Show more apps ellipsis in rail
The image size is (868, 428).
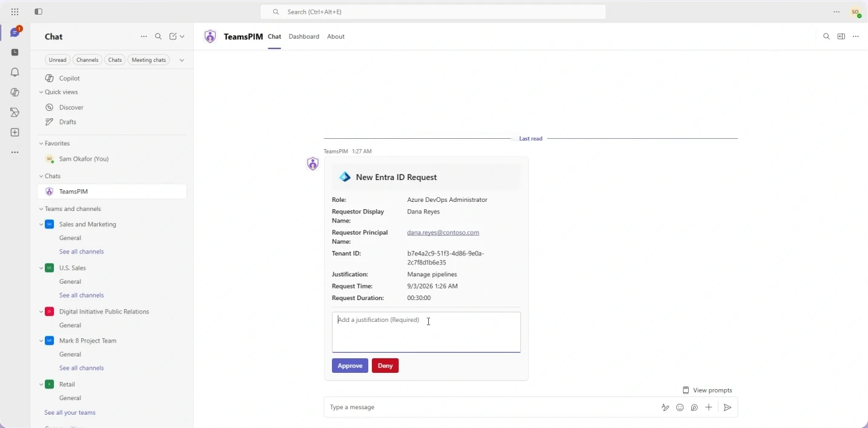point(15,152)
